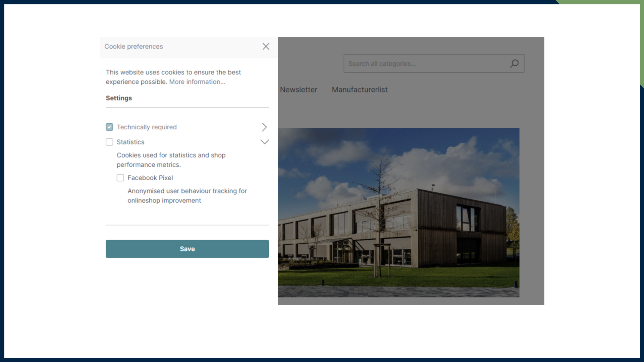This screenshot has height=362, width=644.
Task: Open the More information link
Action: 197,82
